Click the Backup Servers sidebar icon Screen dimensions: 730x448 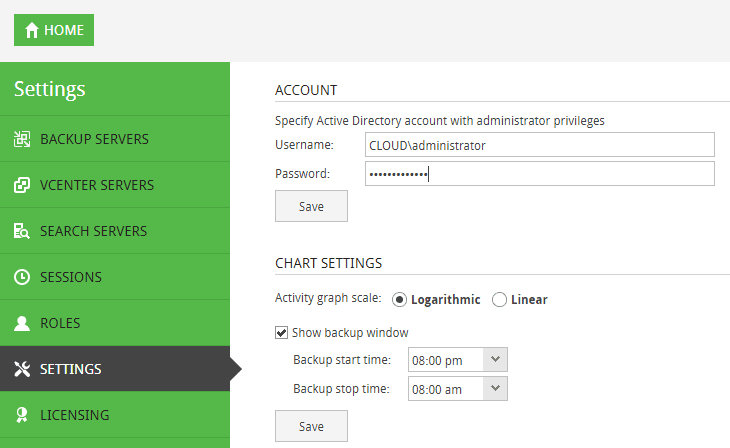coord(22,139)
